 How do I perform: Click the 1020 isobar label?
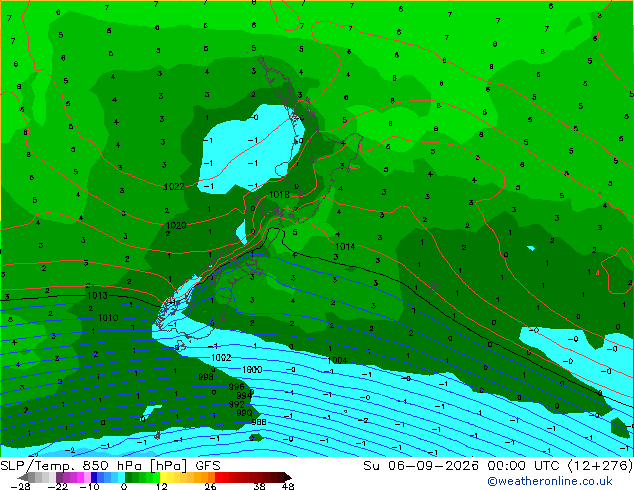click(176, 225)
